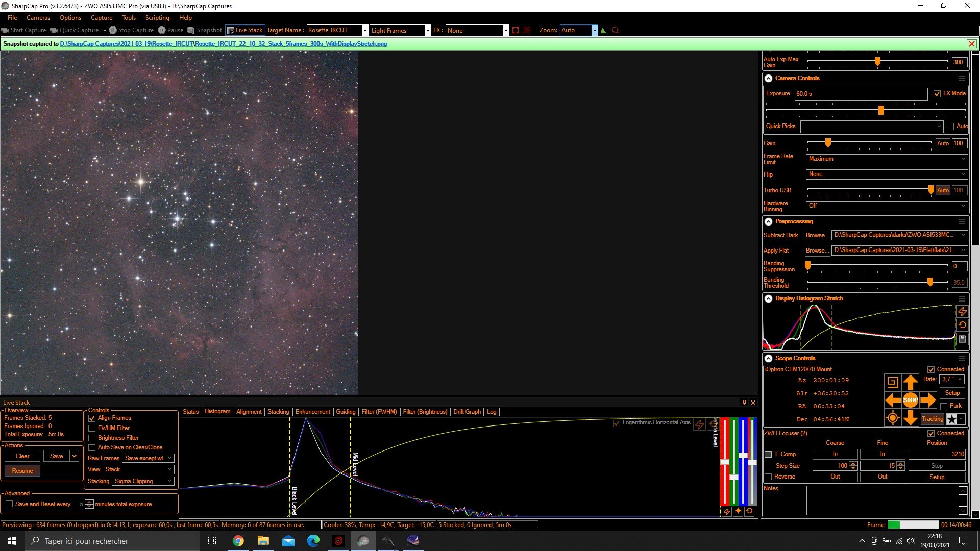The image size is (980, 551).
Task: Open the Scripting menu
Action: pyautogui.click(x=157, y=18)
